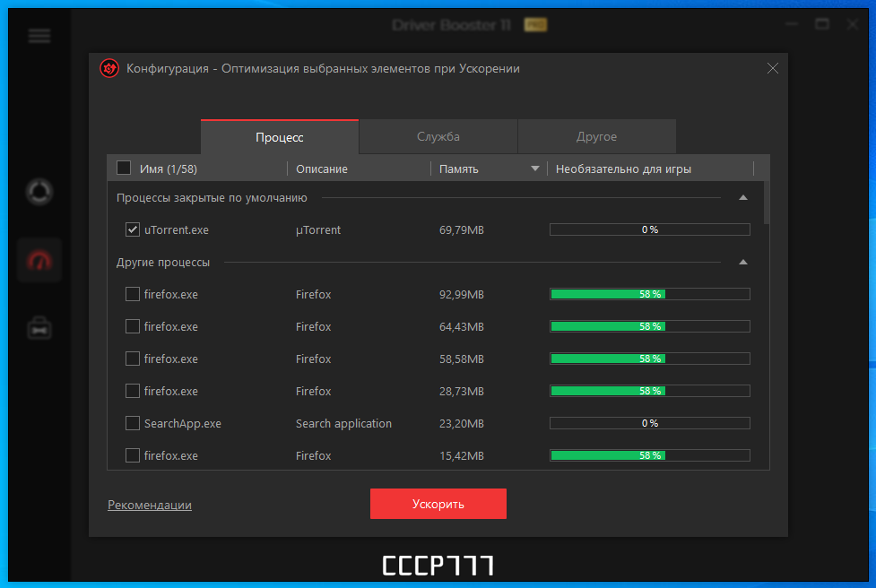Image resolution: width=876 pixels, height=588 pixels.
Task: Uncheck the uTorrent.exe checkbox
Action: click(x=133, y=229)
